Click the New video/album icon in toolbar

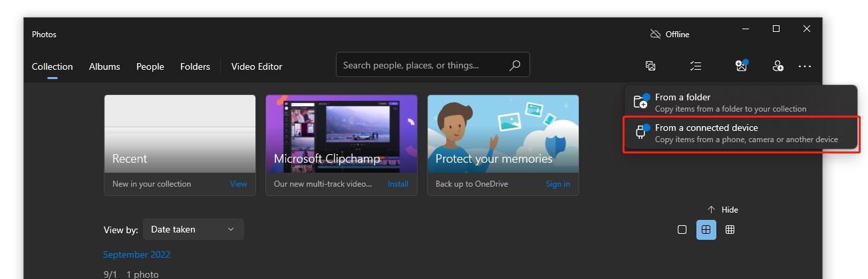651,66
